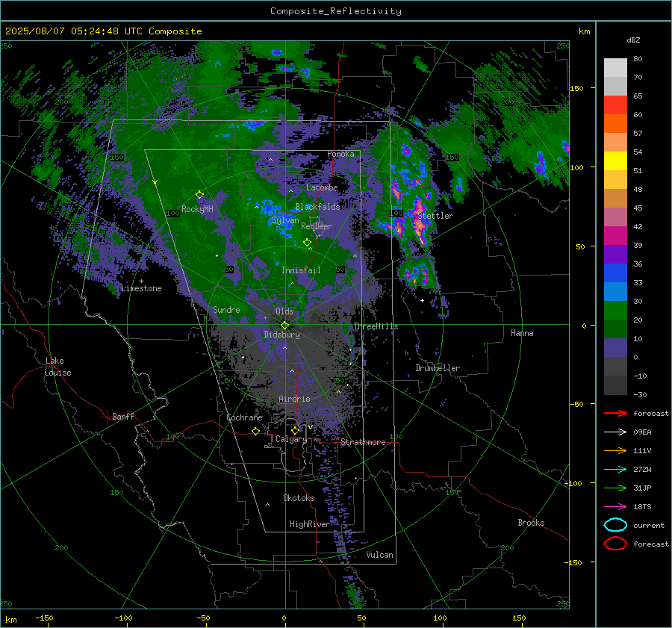Click the yellow diamond marker above Calgary
The height and width of the screenshot is (628, 672).
tap(295, 430)
